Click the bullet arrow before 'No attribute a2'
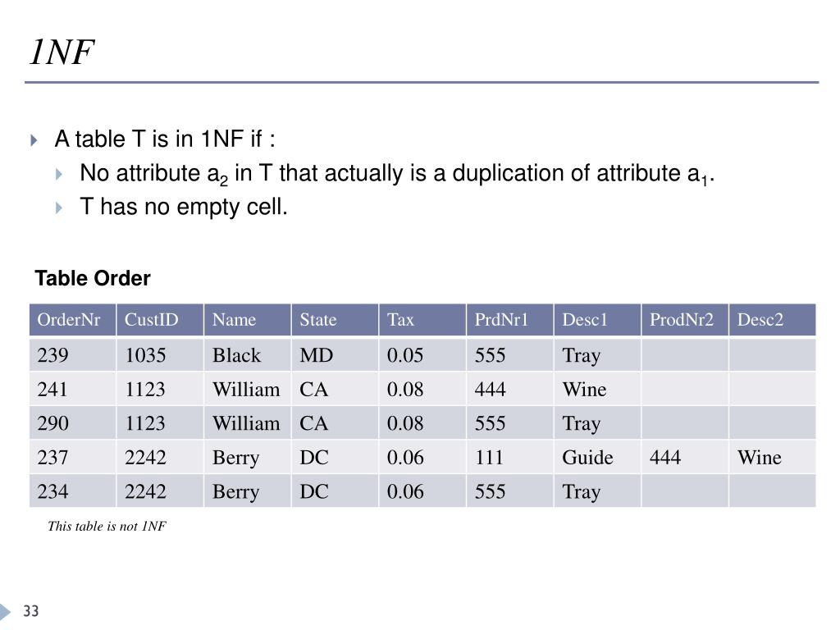The width and height of the screenshot is (840, 630). pos(59,174)
